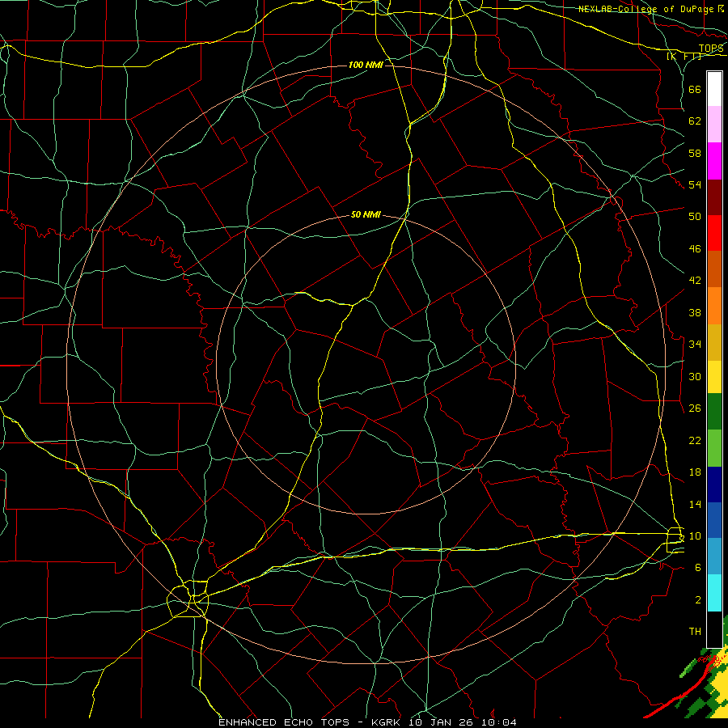
Task: Click the bright yellow legend swatch
Action: [714, 376]
